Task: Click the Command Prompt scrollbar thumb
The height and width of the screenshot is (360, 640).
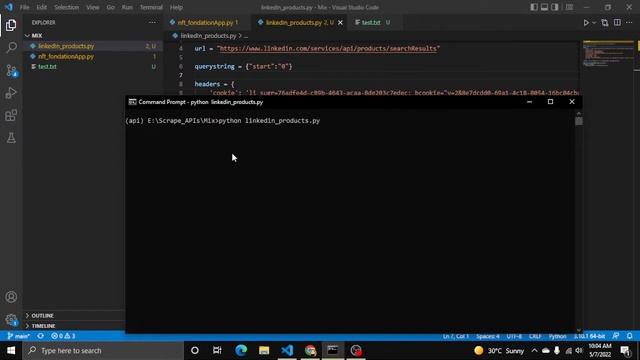Action: pyautogui.click(x=579, y=121)
